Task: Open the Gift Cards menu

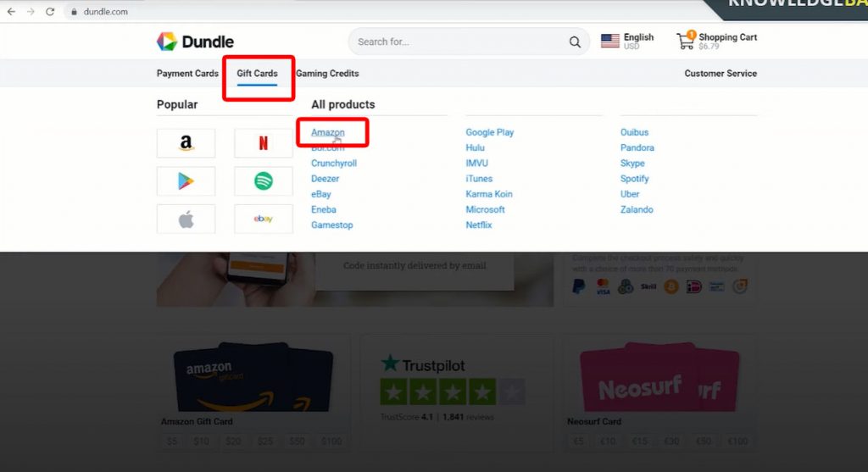Action: (x=258, y=74)
